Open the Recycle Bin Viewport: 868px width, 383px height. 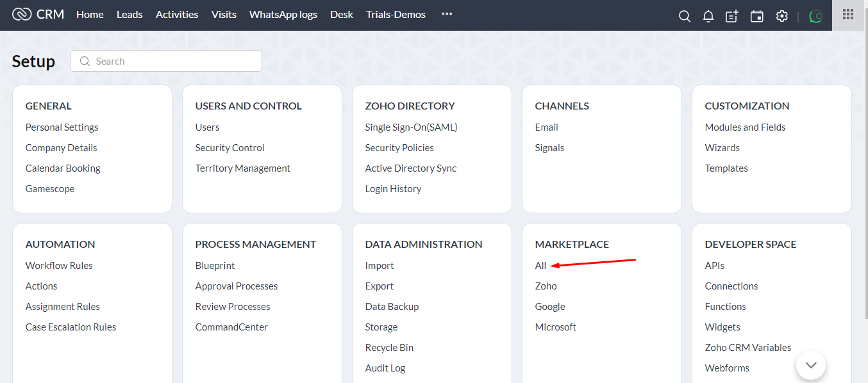pyautogui.click(x=390, y=348)
